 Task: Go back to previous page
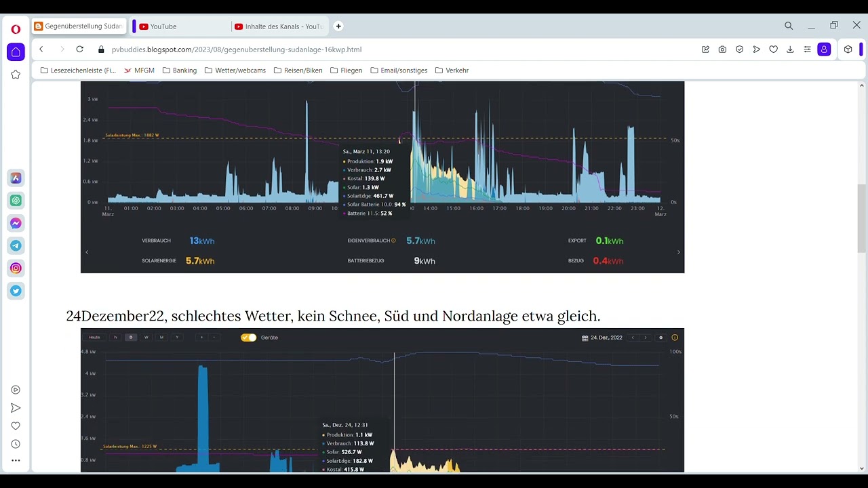41,49
